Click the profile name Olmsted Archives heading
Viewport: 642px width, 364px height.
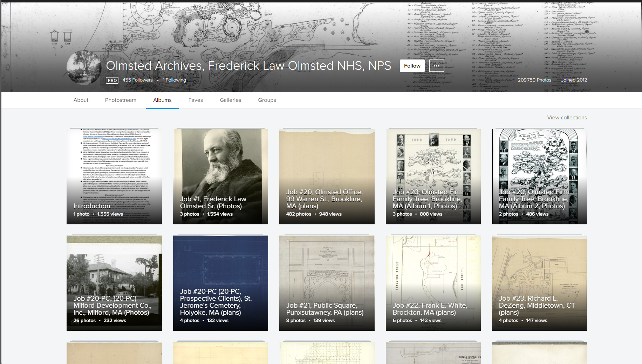(248, 66)
